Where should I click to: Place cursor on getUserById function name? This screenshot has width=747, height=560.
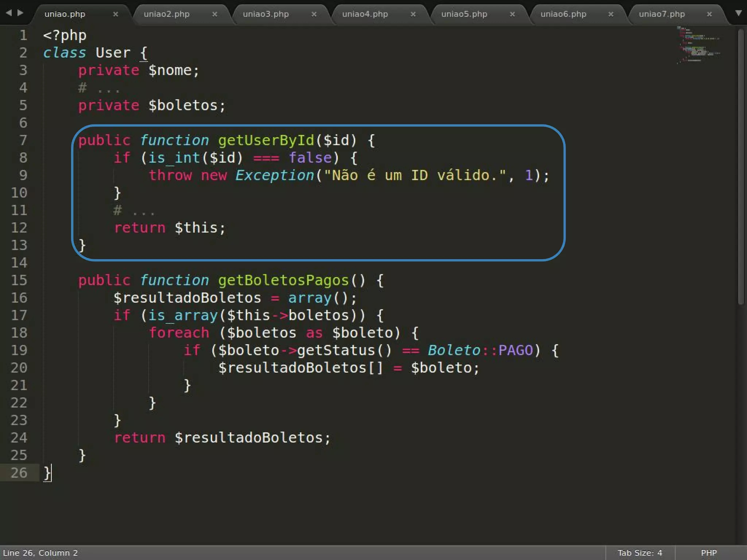(266, 140)
